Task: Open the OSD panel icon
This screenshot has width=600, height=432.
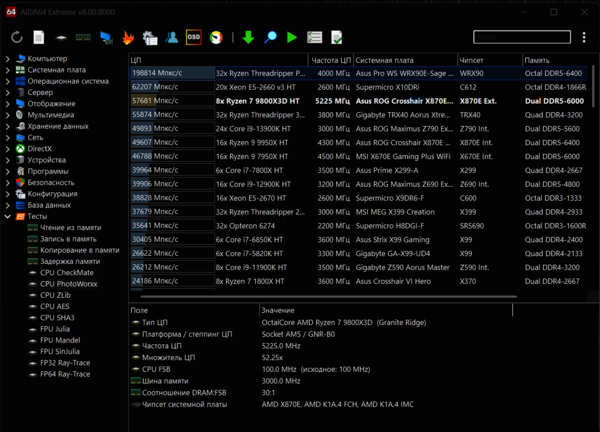Action: coord(194,37)
